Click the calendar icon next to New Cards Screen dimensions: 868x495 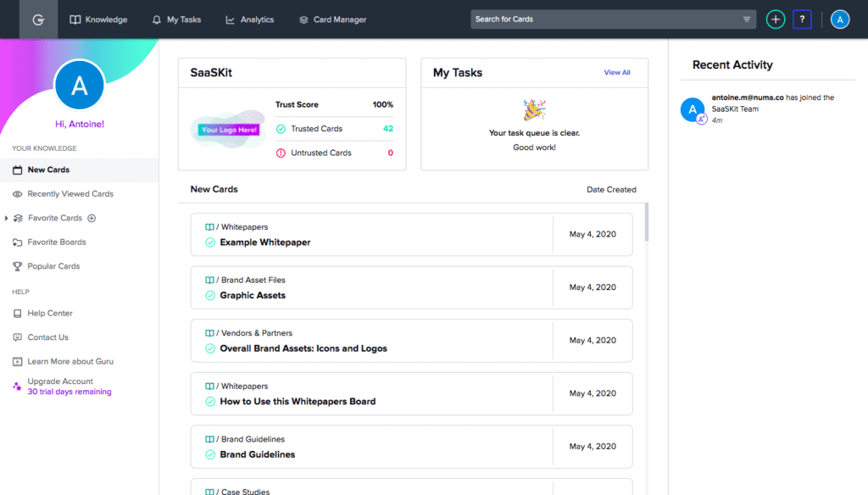[18, 170]
